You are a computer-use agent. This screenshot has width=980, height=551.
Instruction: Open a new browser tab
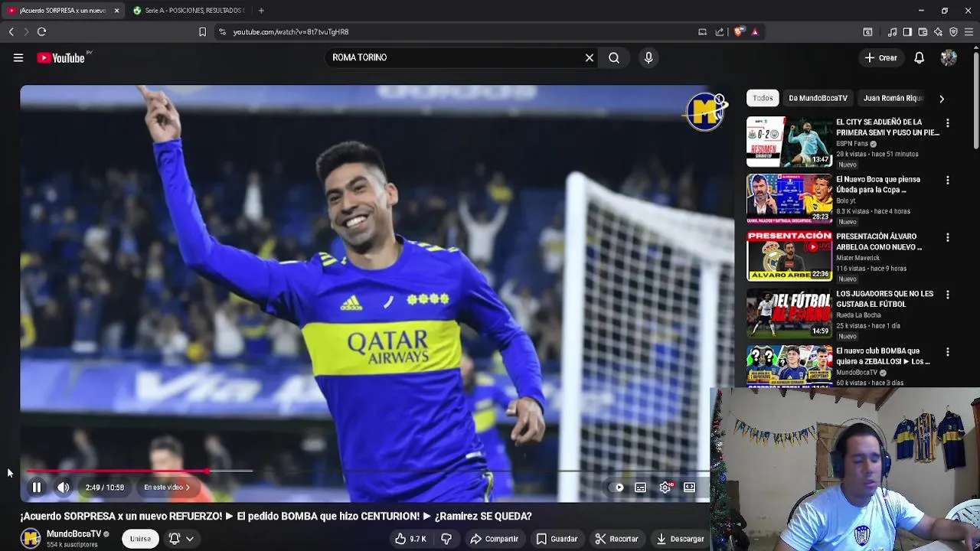pyautogui.click(x=261, y=11)
